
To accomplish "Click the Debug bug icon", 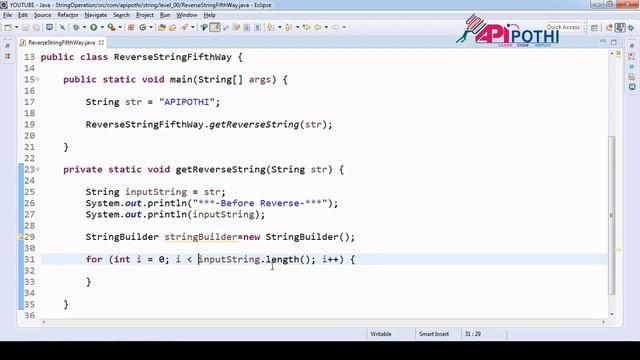I will [76, 27].
